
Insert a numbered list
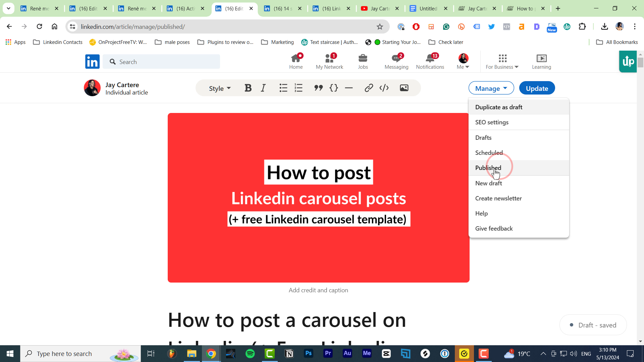[x=299, y=88]
